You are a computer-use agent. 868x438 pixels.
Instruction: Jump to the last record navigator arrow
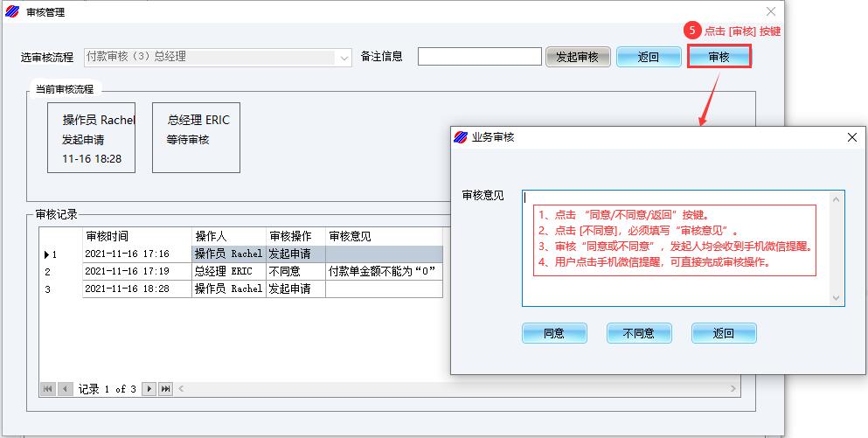pyautogui.click(x=165, y=389)
